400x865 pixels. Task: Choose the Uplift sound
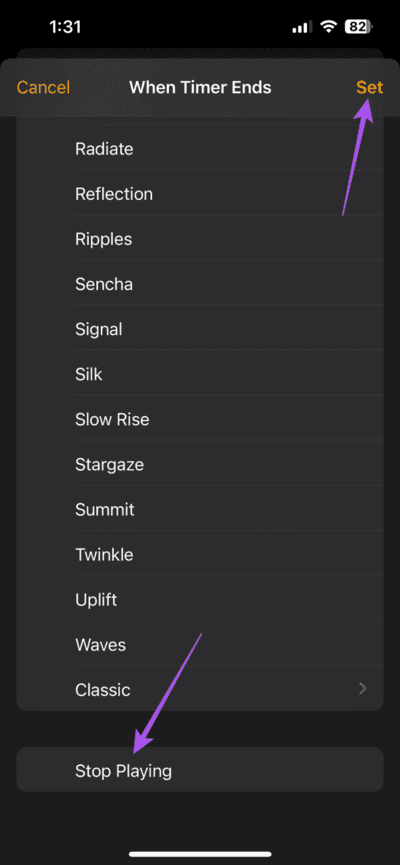pos(200,600)
